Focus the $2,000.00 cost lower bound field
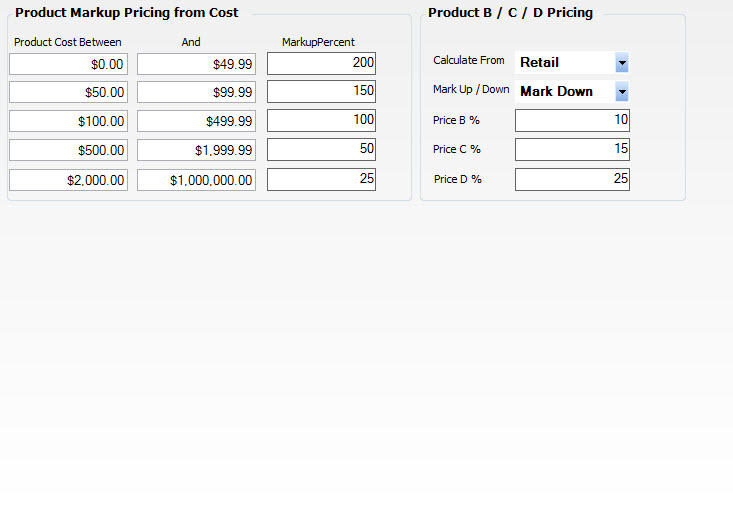The width and height of the screenshot is (733, 507). (68, 180)
